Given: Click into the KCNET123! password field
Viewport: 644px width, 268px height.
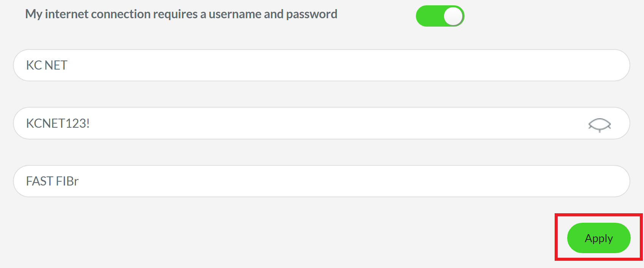Looking at the screenshot, I should (x=297, y=123).
